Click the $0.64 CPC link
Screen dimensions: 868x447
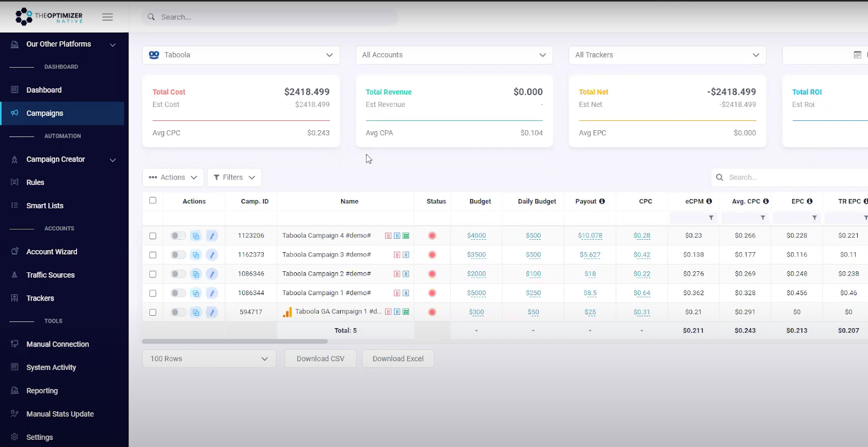(642, 293)
